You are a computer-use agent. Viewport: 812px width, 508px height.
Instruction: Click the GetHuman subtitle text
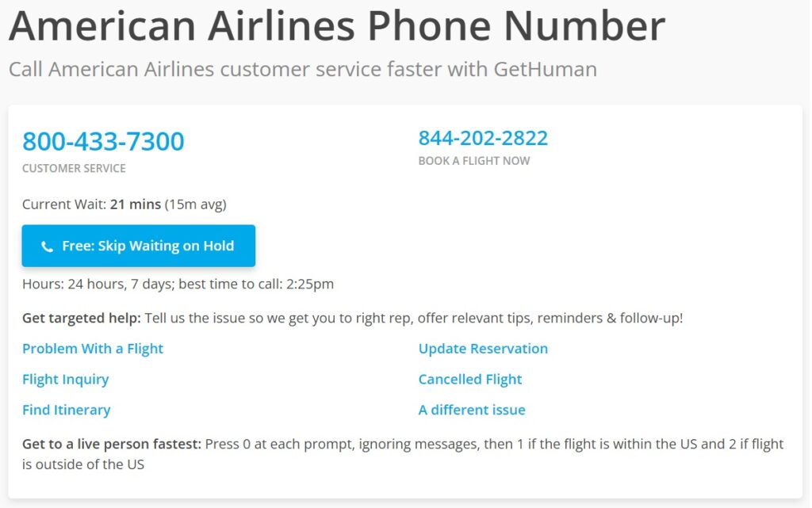(303, 69)
